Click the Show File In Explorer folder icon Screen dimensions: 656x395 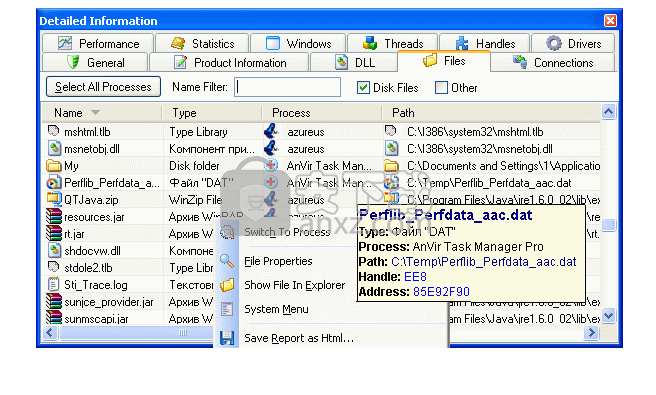(227, 285)
